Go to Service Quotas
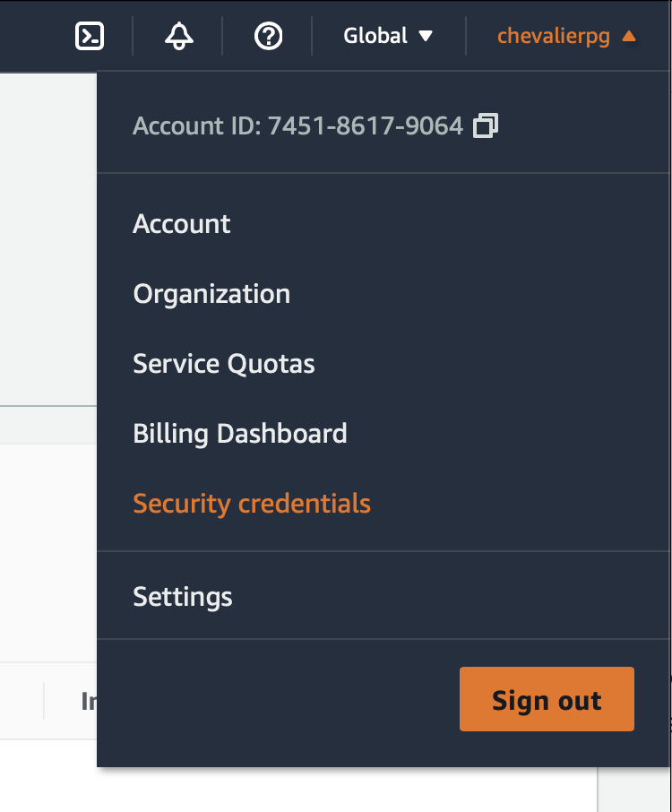Image resolution: width=672 pixels, height=812 pixels. (x=224, y=364)
